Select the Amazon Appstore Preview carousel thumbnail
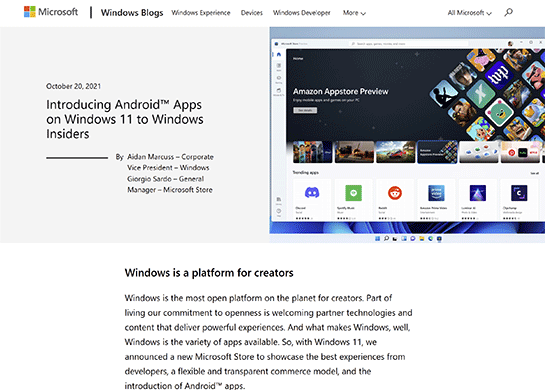Image resolution: width=545 pixels, height=390 pixels. (437, 152)
